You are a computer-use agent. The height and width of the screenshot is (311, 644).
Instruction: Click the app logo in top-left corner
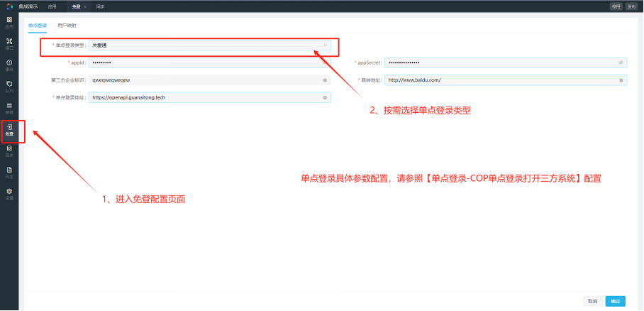[x=9, y=6]
